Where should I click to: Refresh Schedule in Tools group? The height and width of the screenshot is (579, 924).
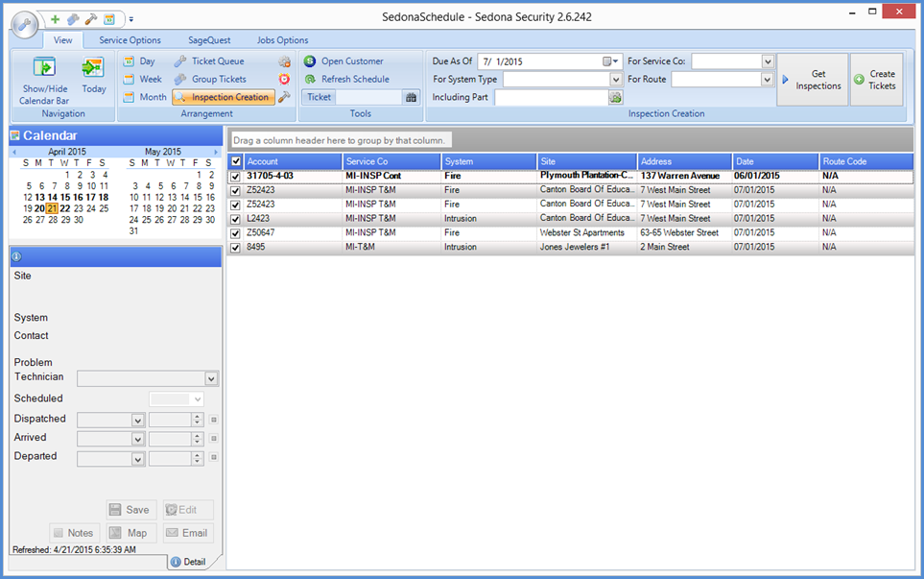[347, 79]
